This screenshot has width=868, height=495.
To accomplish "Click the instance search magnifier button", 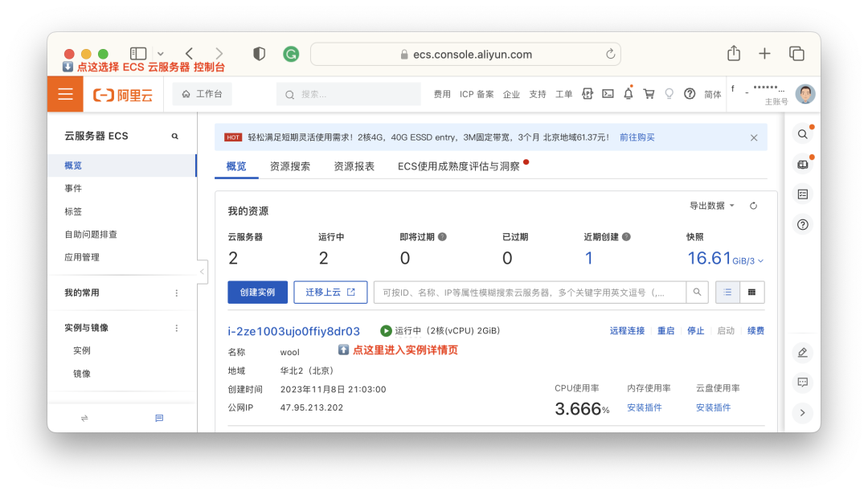I will point(697,292).
